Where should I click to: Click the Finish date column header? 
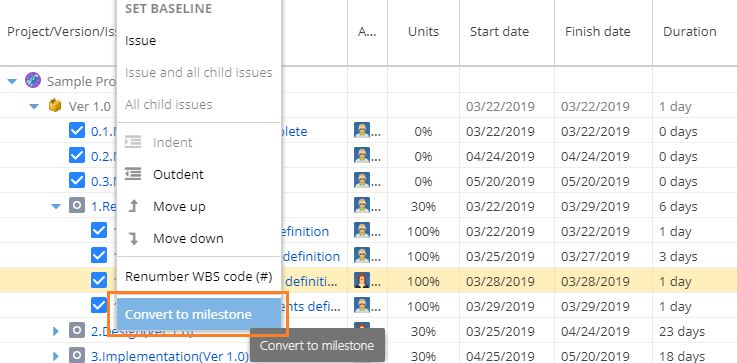[x=597, y=32]
